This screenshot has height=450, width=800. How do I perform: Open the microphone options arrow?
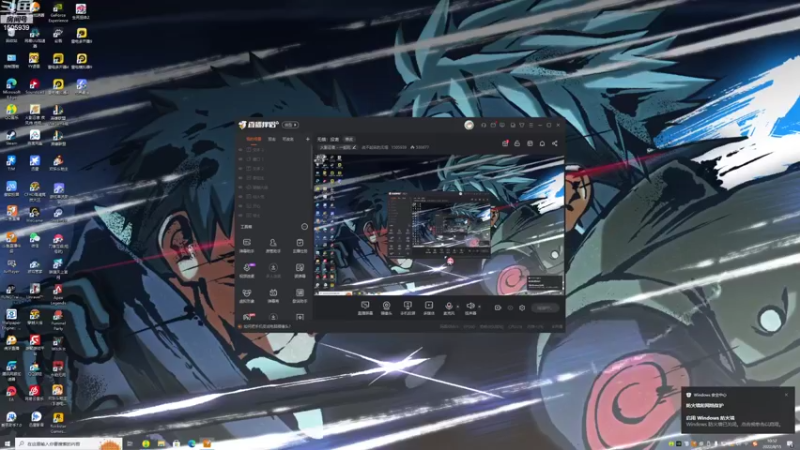pyautogui.click(x=458, y=307)
